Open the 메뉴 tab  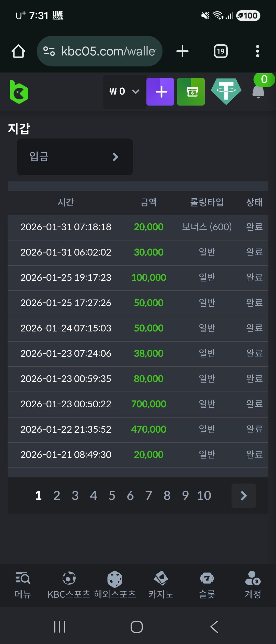coord(23,585)
